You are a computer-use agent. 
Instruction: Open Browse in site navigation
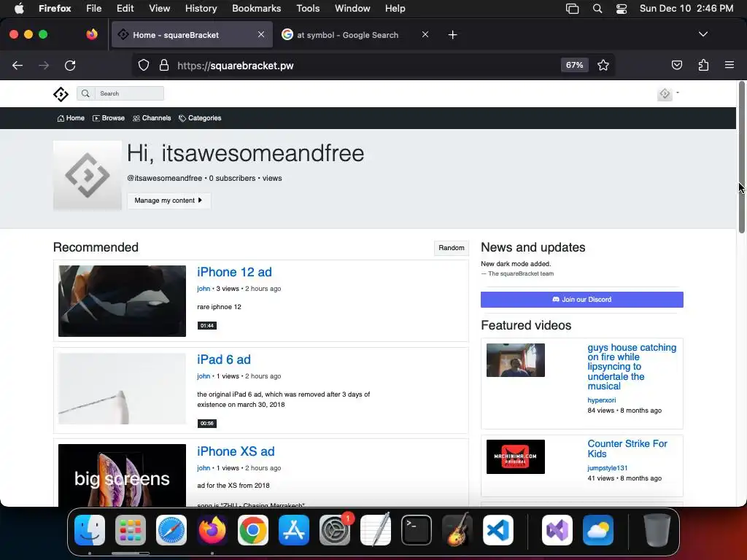109,118
